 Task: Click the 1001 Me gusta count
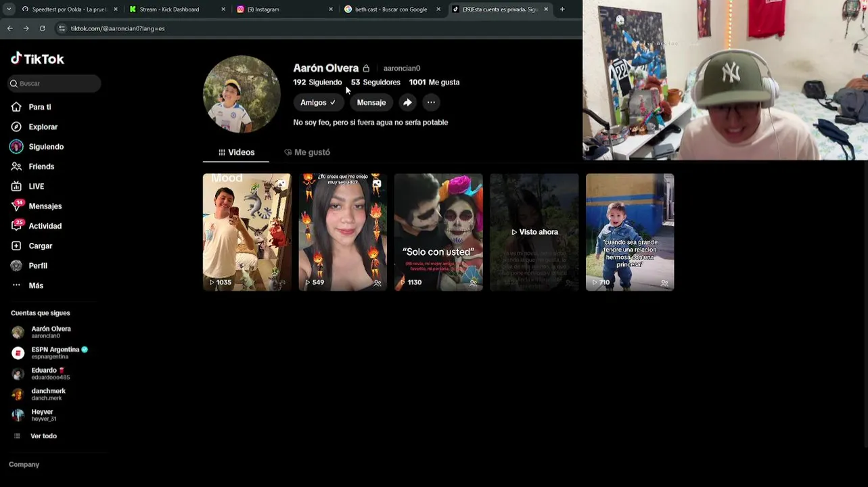(x=434, y=83)
